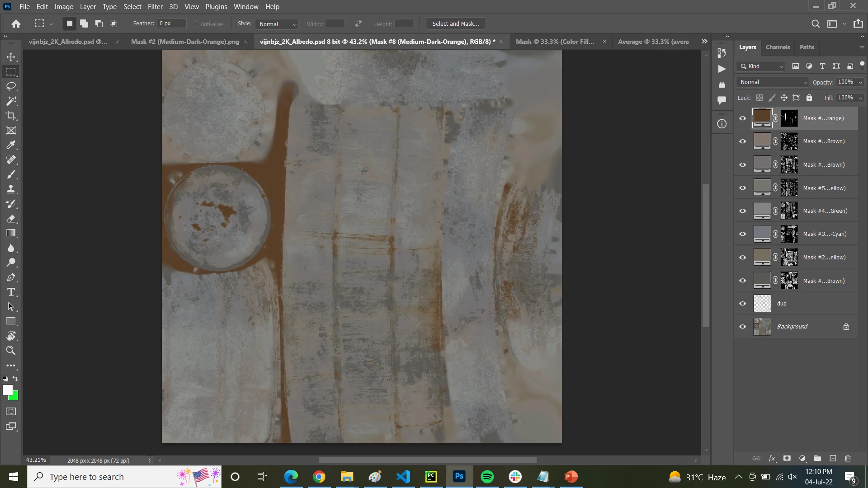This screenshot has height=488, width=868.
Task: Expand the layer Kind filter dropdown
Action: pyautogui.click(x=761, y=66)
